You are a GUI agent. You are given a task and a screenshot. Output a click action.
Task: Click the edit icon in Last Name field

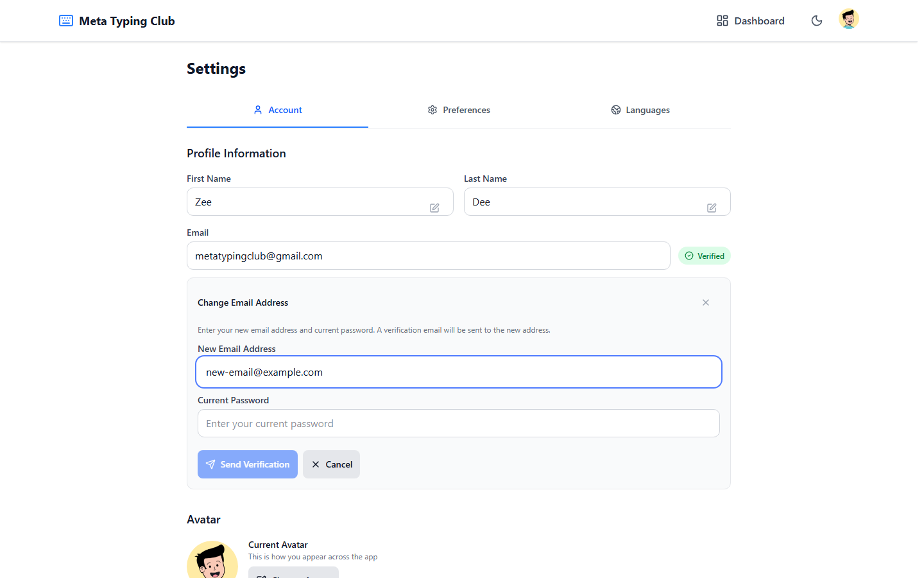click(712, 207)
